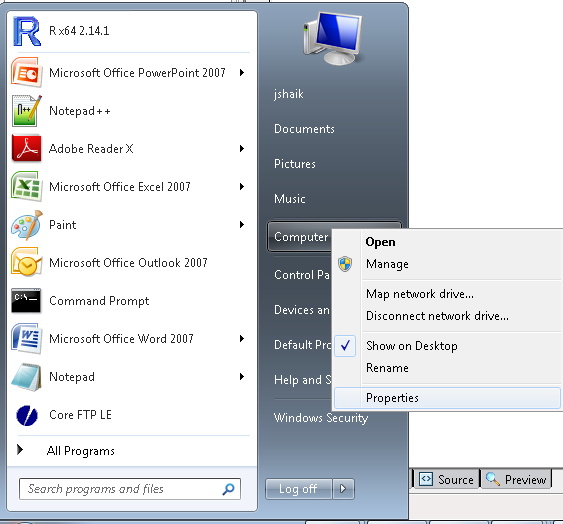563x524 pixels.
Task: Click Help and Support entry
Action: [x=303, y=380]
